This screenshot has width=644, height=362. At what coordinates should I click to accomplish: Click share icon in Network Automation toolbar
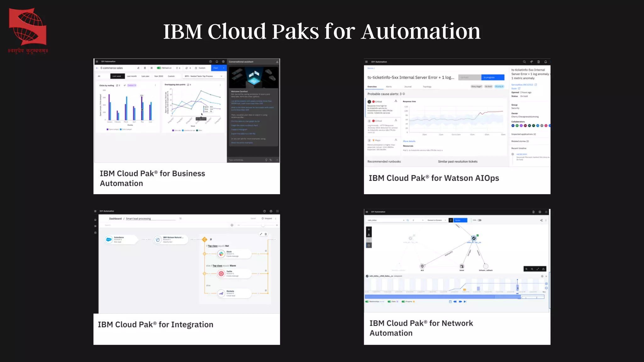click(x=541, y=220)
